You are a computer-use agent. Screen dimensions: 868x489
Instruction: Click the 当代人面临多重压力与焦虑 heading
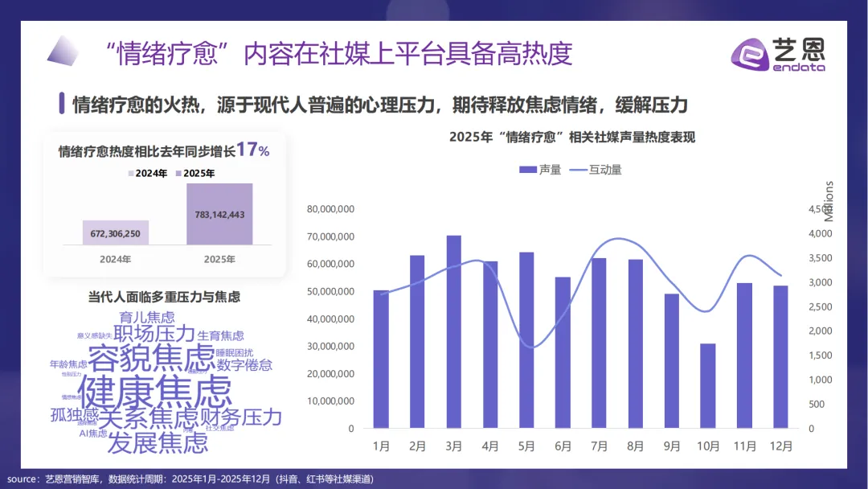tap(164, 297)
